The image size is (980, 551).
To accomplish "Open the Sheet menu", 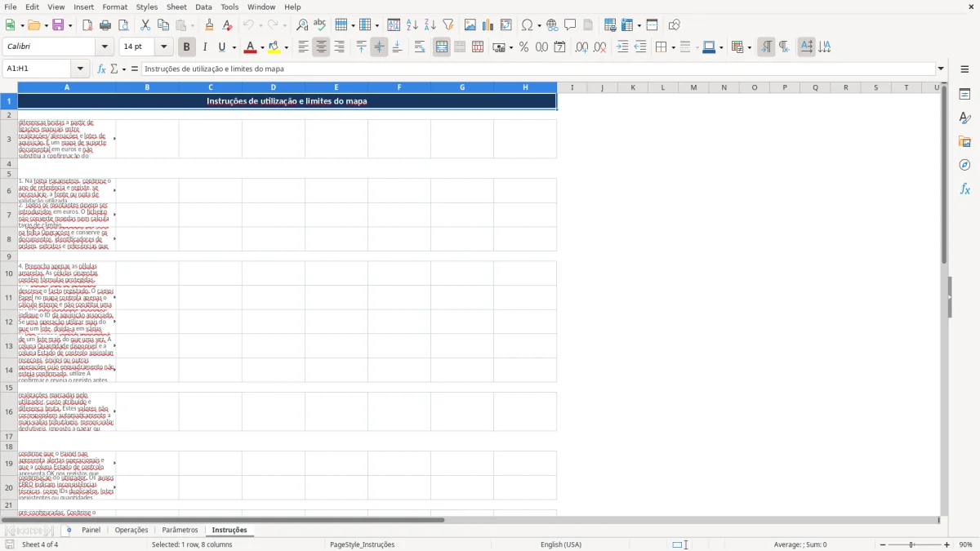I will (x=176, y=7).
